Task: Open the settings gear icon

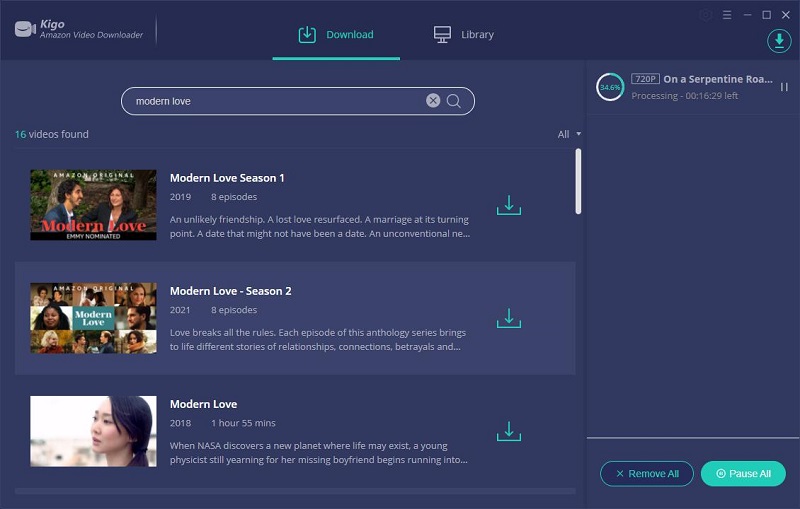Action: 706,15
